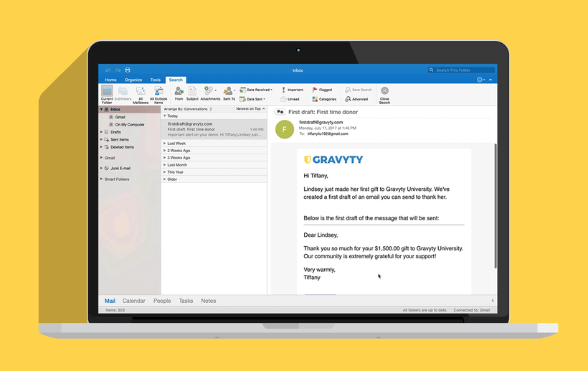Image resolution: width=588 pixels, height=371 pixels.
Task: Click the redo arrow in title bar
Action: click(x=118, y=70)
